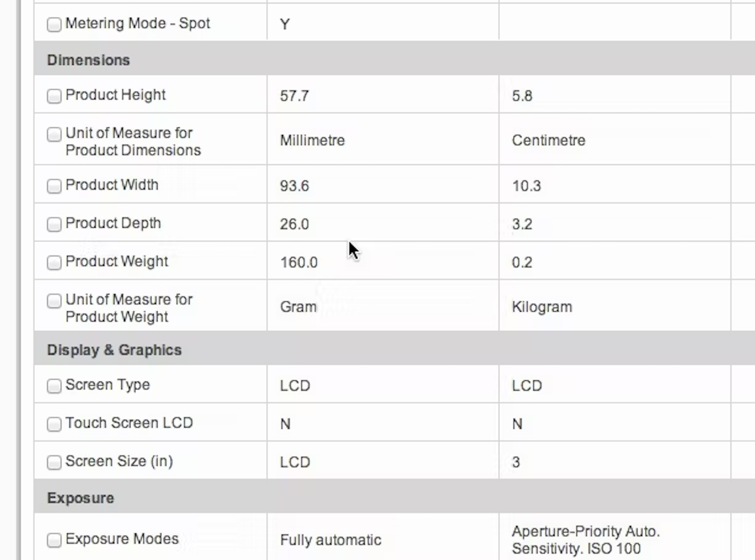This screenshot has height=560, width=755.
Task: Enable the Screen Type checkbox
Action: pos(54,386)
